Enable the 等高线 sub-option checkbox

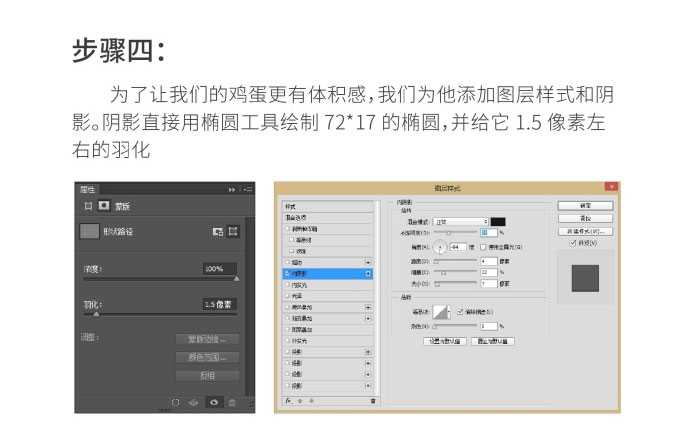pos(293,240)
